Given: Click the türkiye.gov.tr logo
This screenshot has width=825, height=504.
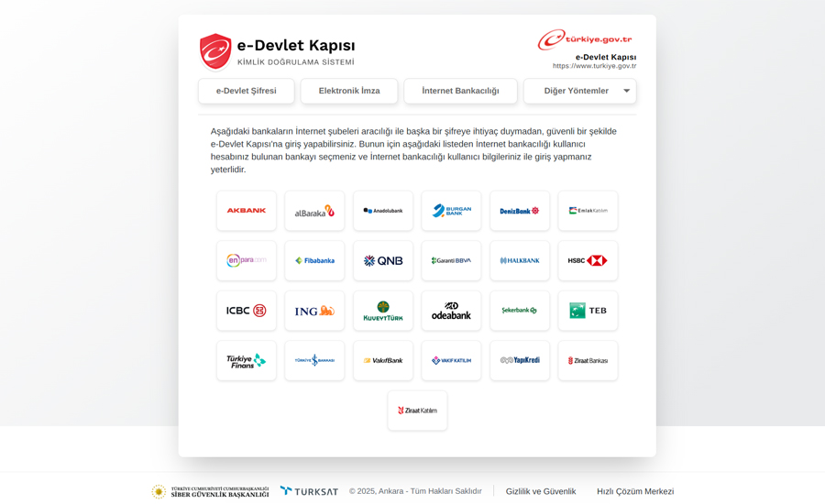Looking at the screenshot, I should tap(585, 39).
